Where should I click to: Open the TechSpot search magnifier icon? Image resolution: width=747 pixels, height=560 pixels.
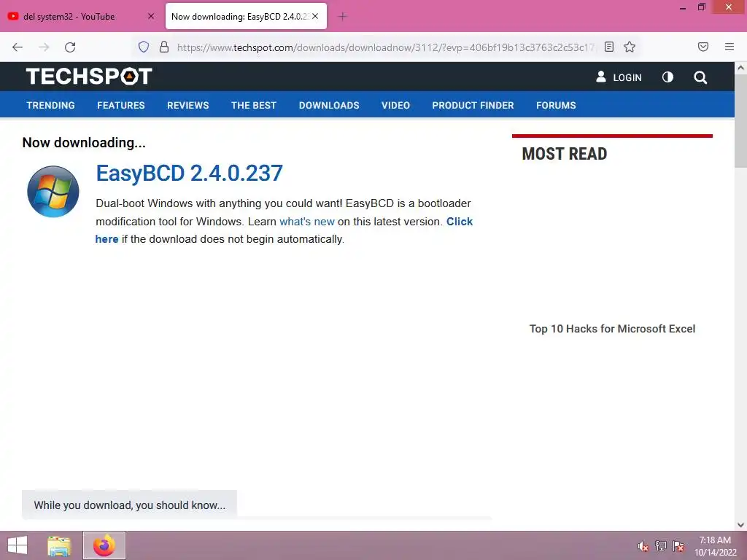click(700, 77)
